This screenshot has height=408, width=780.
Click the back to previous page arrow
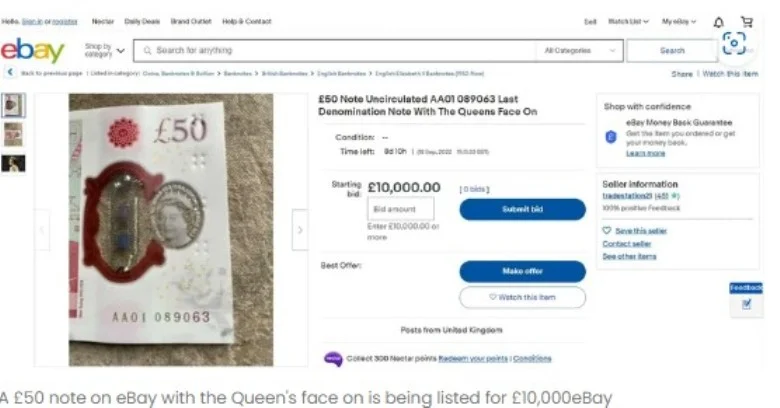[x=10, y=73]
